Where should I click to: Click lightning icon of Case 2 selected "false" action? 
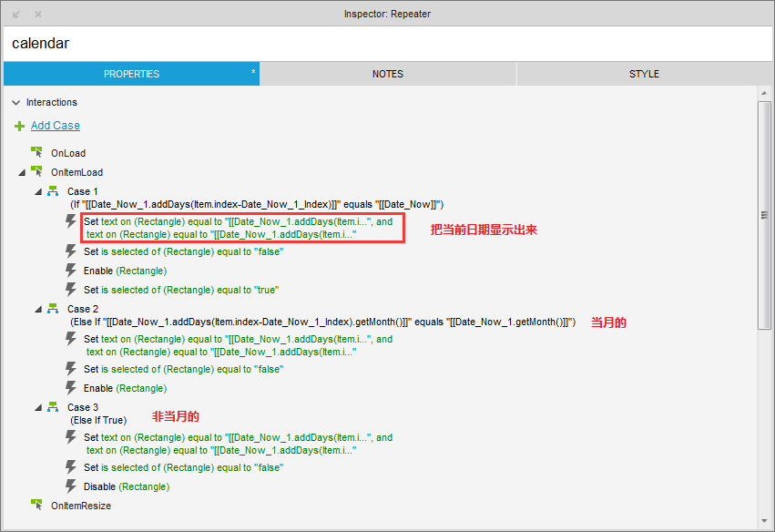(x=71, y=369)
